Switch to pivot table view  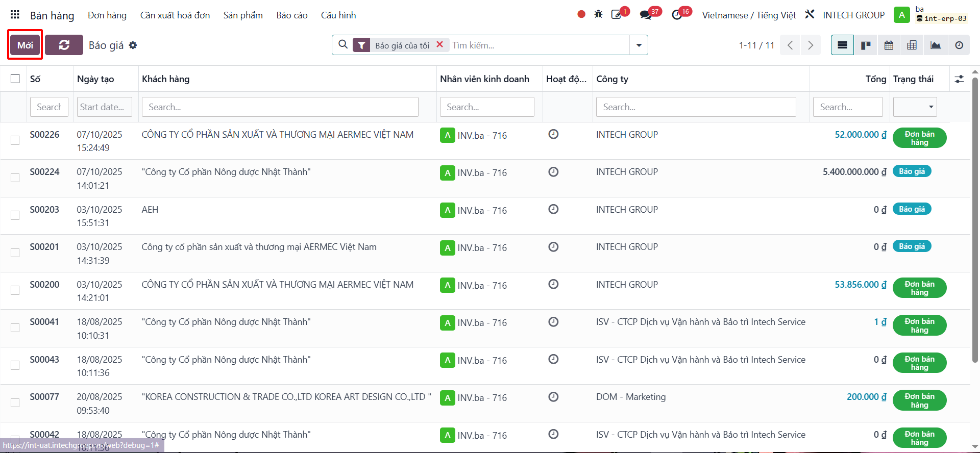(912, 45)
